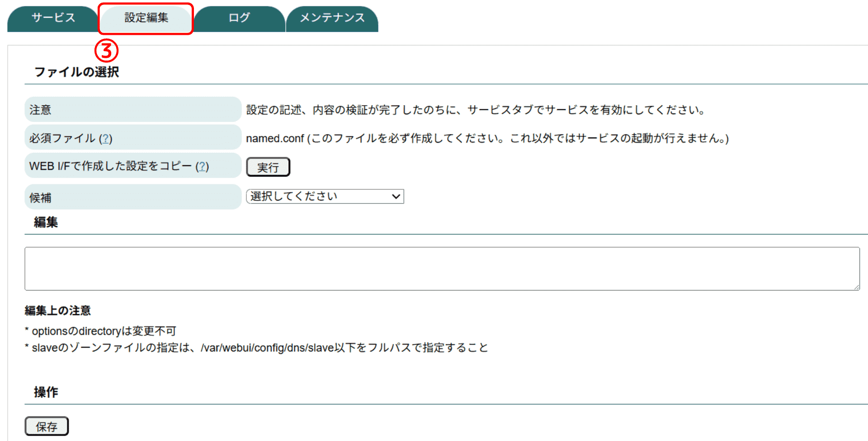Click the 操作 section heading

coord(46,392)
